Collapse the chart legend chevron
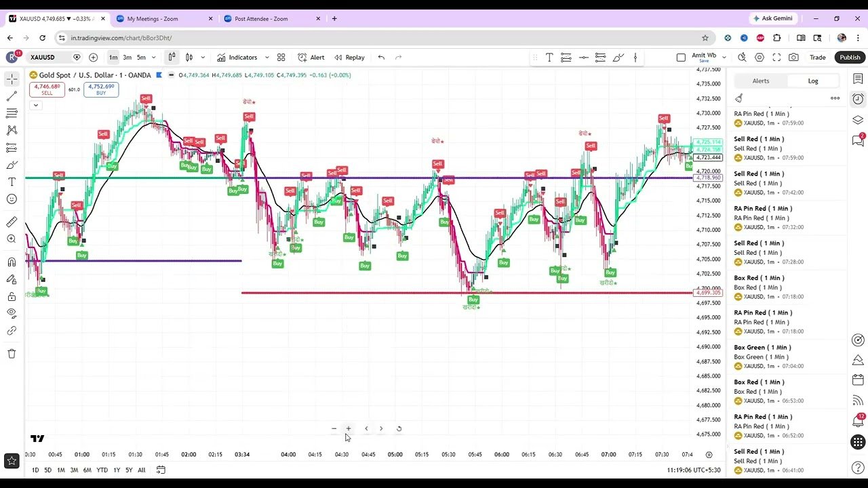The height and width of the screenshot is (488, 868). [x=35, y=105]
